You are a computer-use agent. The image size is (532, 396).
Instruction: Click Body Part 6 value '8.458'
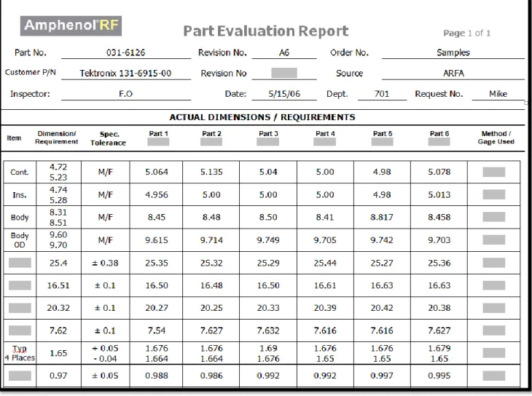pos(439,217)
